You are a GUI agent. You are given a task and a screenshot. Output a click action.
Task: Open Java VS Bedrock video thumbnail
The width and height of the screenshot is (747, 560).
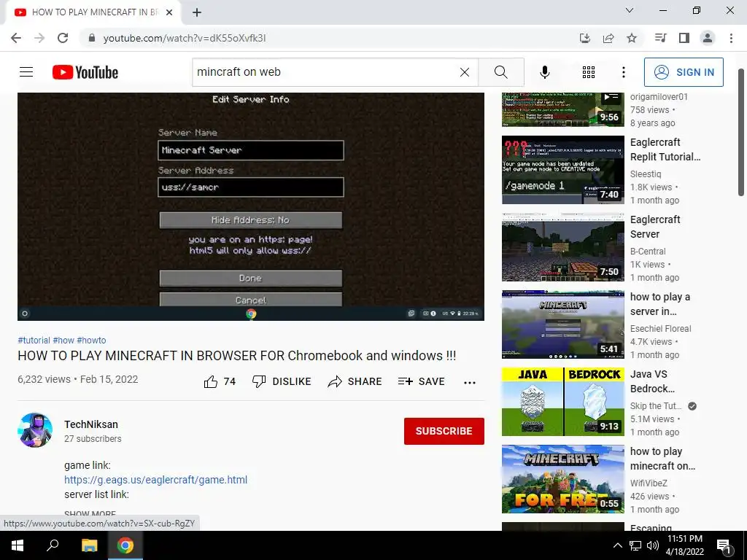click(x=562, y=402)
